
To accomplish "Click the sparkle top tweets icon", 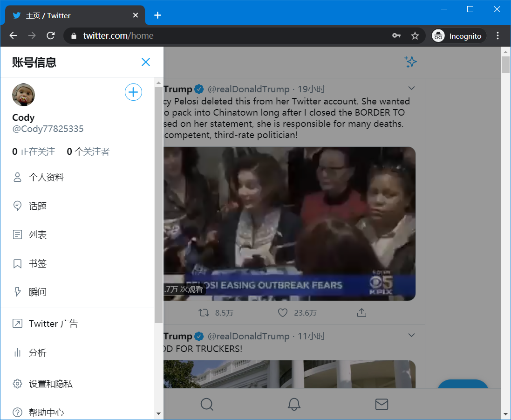I will pos(410,62).
